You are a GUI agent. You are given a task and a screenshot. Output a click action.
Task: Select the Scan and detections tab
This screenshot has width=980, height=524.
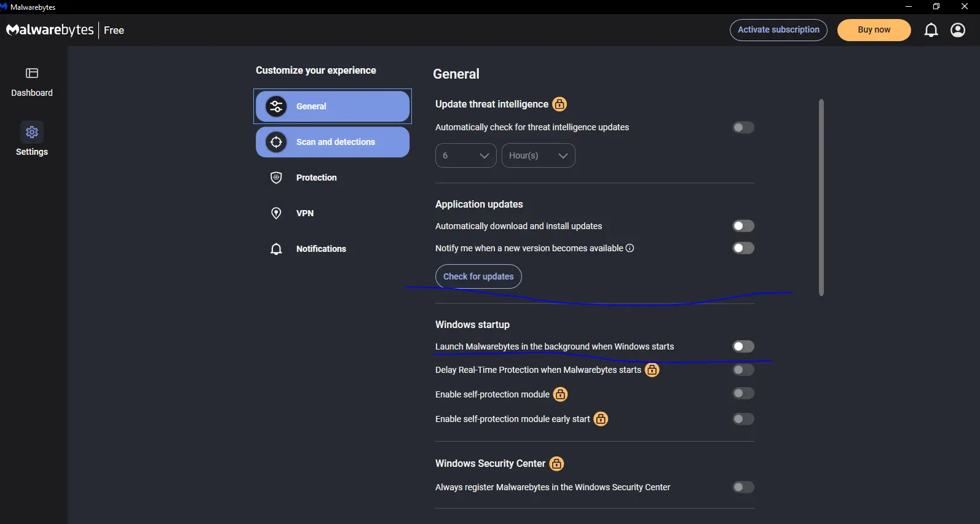pyautogui.click(x=333, y=142)
